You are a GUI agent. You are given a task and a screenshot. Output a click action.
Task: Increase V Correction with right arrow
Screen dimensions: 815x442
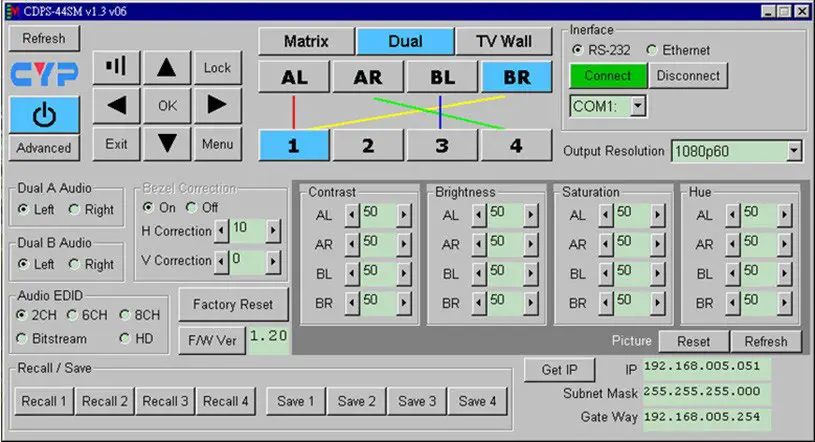(x=273, y=262)
